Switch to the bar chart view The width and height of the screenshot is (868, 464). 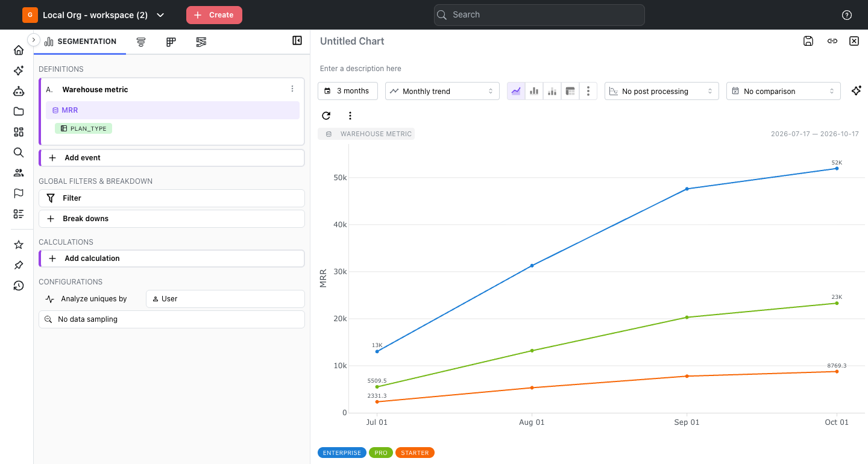coord(534,91)
